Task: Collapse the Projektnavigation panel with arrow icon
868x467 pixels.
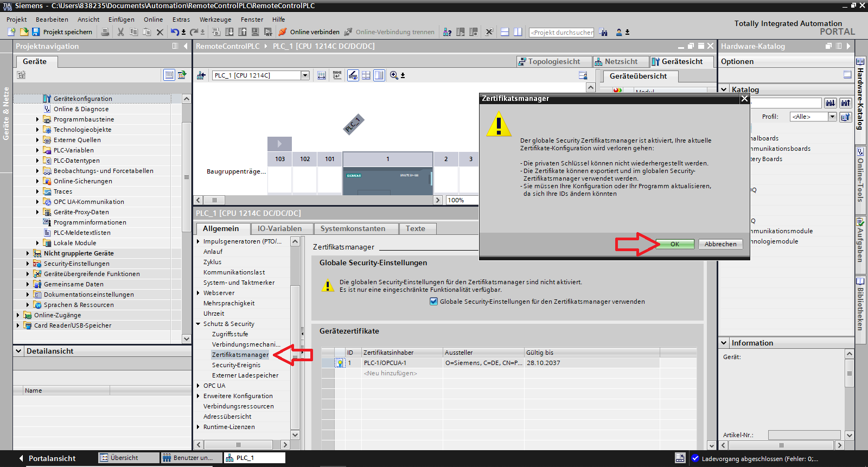Action: click(186, 46)
